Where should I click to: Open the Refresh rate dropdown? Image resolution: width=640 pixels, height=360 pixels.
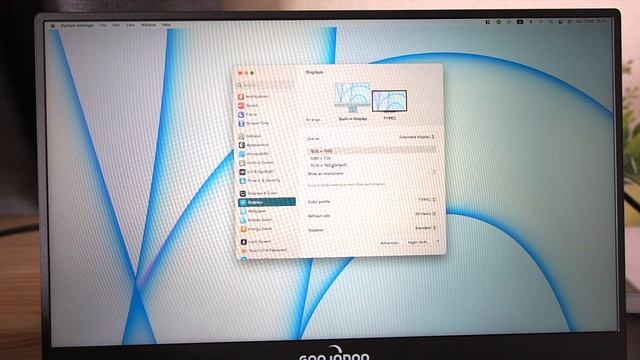[x=425, y=213]
